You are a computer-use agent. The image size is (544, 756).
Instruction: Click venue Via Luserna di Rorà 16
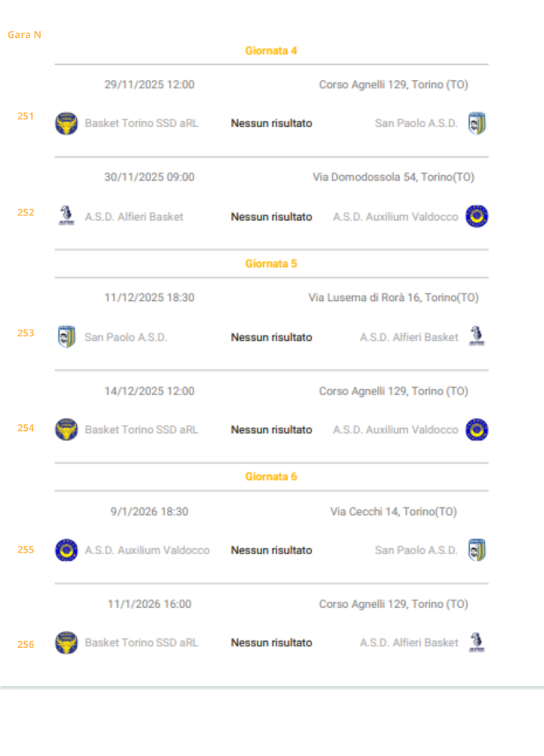394,298
